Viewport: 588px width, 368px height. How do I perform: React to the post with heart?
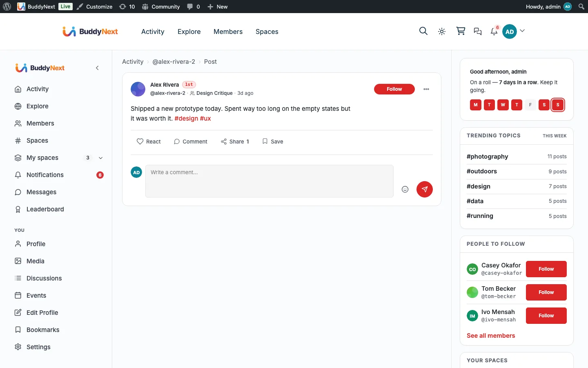click(149, 141)
